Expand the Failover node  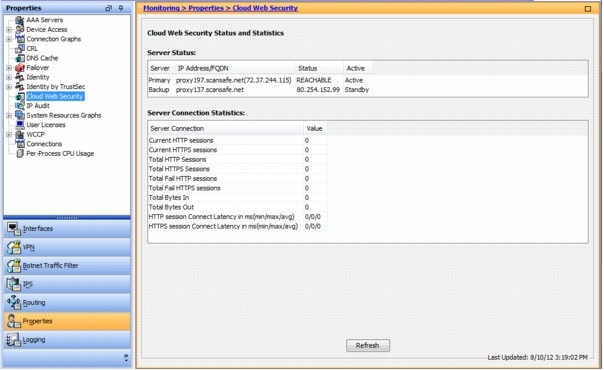[9, 68]
